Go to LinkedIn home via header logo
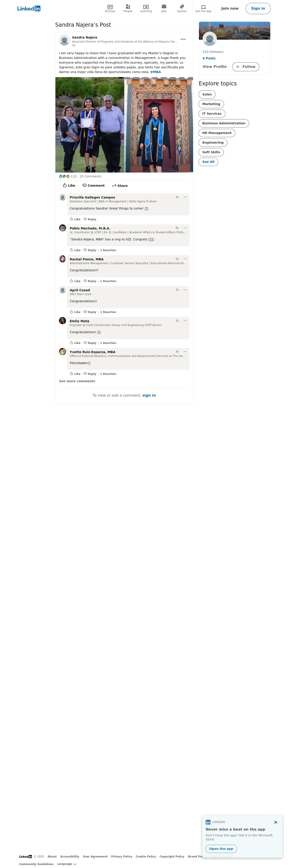Screen dimensions: 288x868 29,9
